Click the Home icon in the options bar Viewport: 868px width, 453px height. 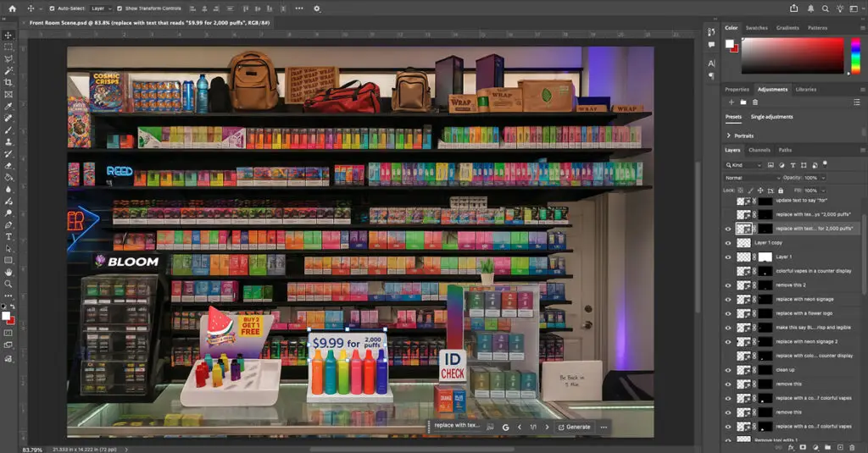click(12, 8)
